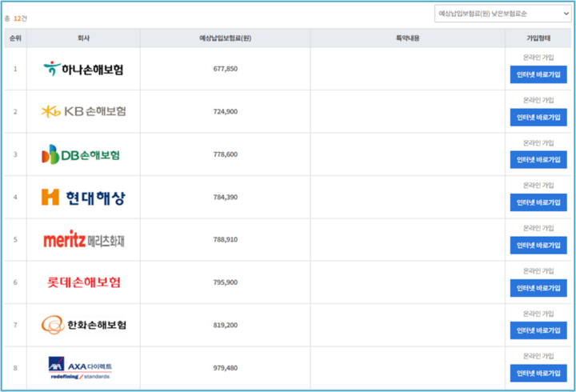Click the 순위 column header
Image resolution: width=576 pixels, height=392 pixels.
coord(15,38)
